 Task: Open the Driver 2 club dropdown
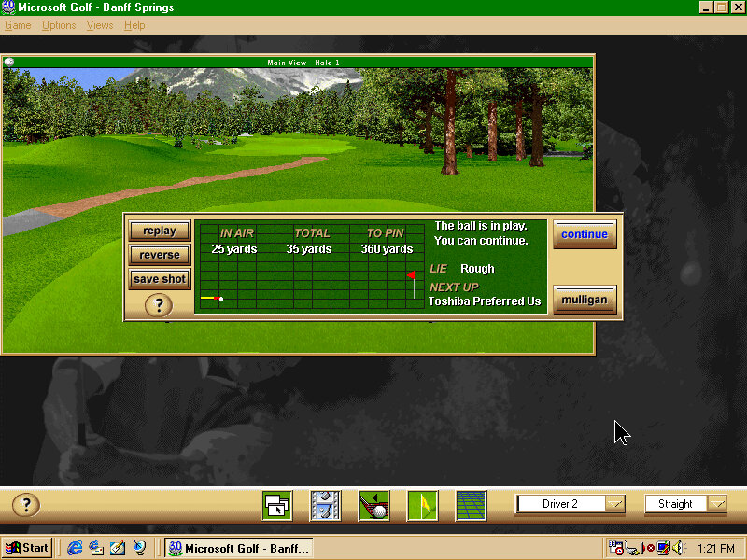[614, 504]
